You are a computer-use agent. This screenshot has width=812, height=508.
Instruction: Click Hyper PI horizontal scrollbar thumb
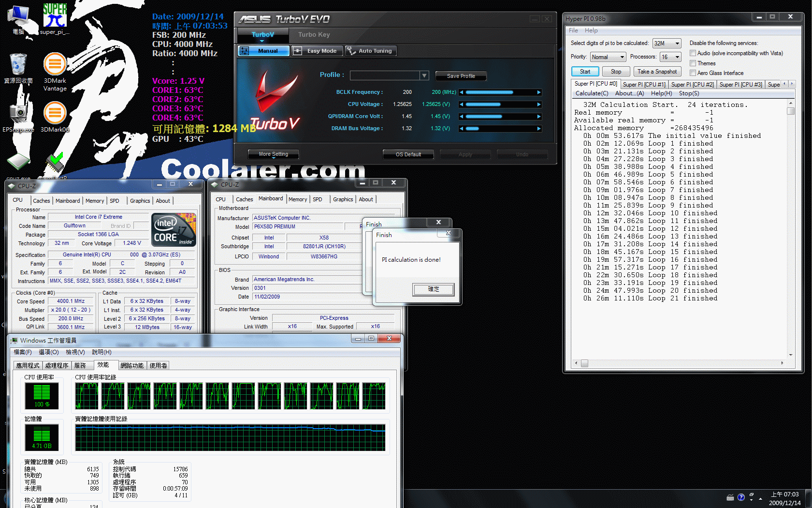(584, 363)
